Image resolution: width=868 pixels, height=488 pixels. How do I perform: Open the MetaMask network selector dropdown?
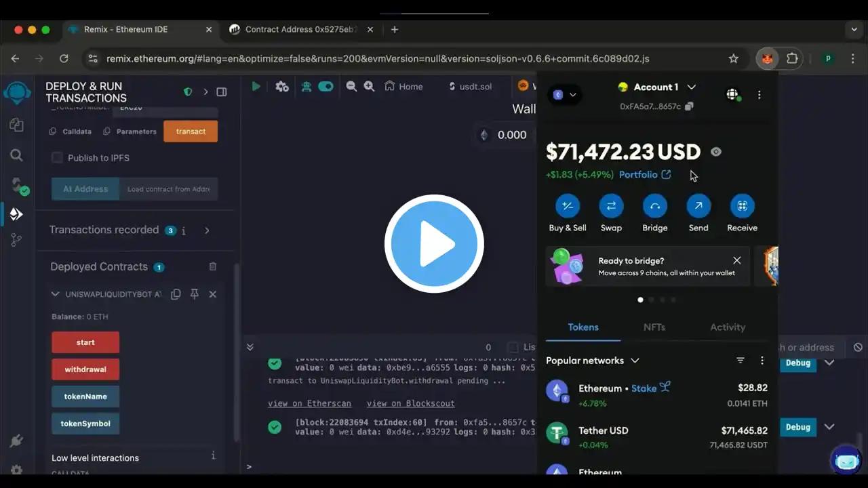[564, 95]
